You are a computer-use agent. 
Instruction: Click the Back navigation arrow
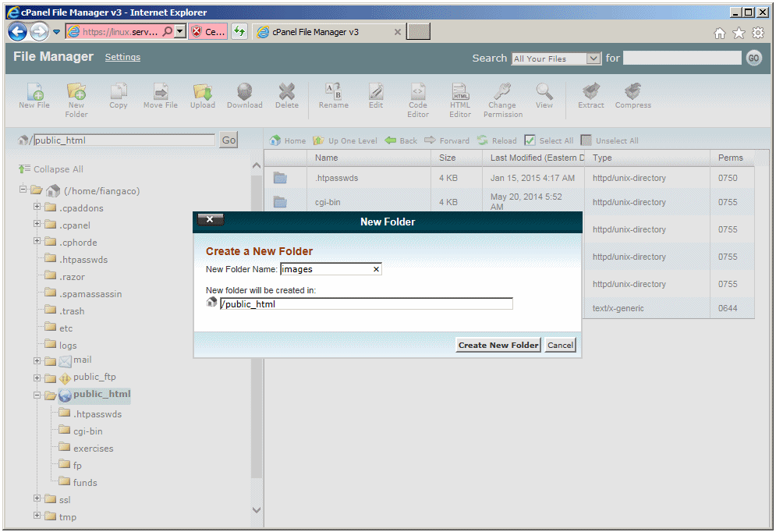pyautogui.click(x=401, y=140)
